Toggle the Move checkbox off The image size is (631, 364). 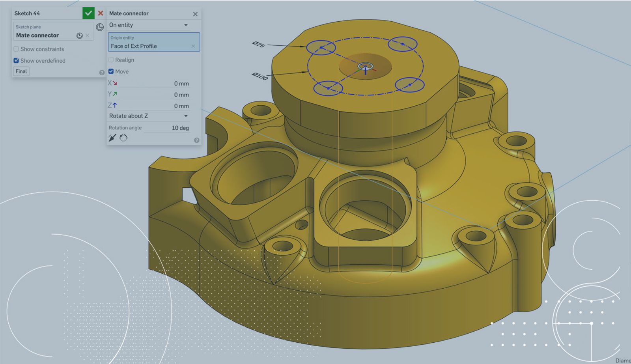pyautogui.click(x=111, y=71)
